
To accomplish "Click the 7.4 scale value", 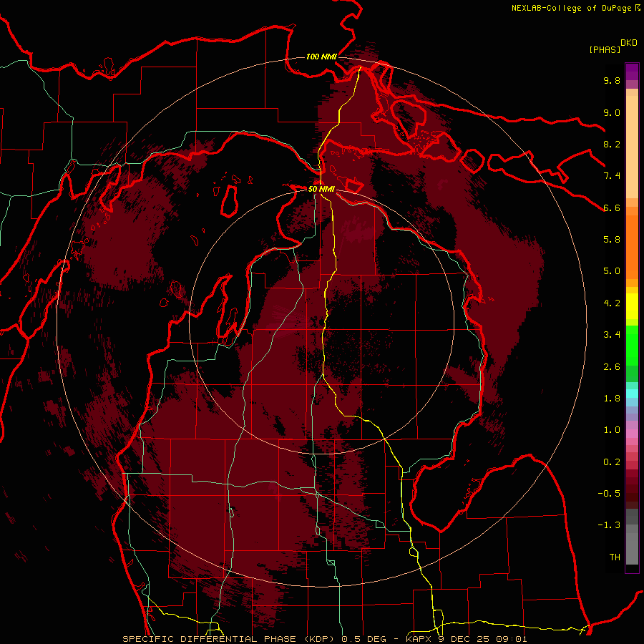I will 612,176.
